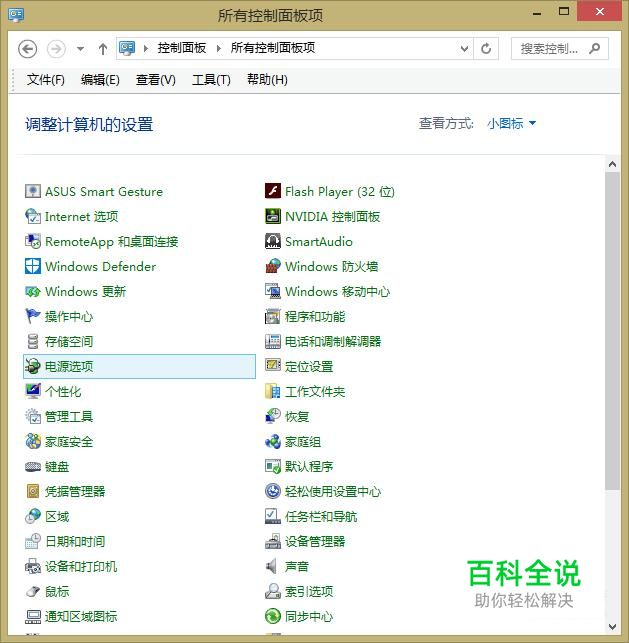Click the Windows Defender shield icon
Image resolution: width=629 pixels, height=643 pixels.
(x=33, y=266)
